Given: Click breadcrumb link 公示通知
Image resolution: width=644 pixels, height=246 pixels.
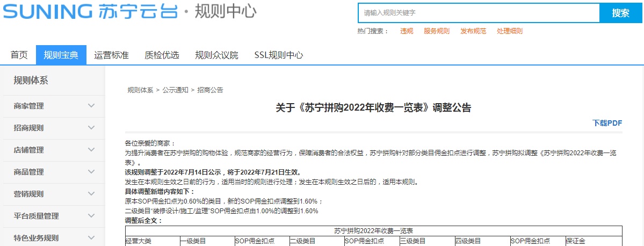Looking at the screenshot, I should click(176, 90).
